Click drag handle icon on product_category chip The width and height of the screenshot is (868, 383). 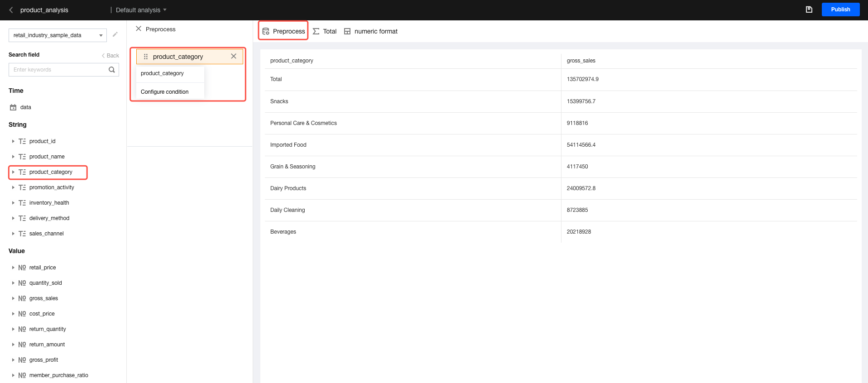146,57
